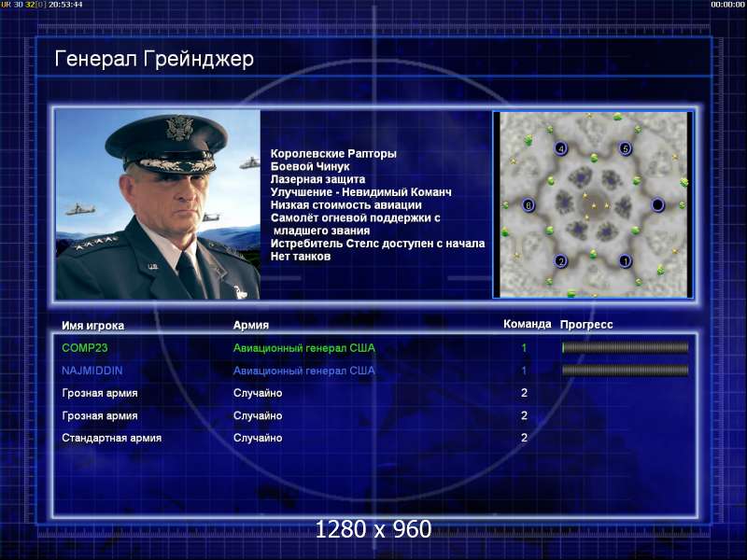Viewport: 747px width, 560px height.
Task: Click COMP23's "Авиационный генерал США" army
Action: (x=304, y=348)
